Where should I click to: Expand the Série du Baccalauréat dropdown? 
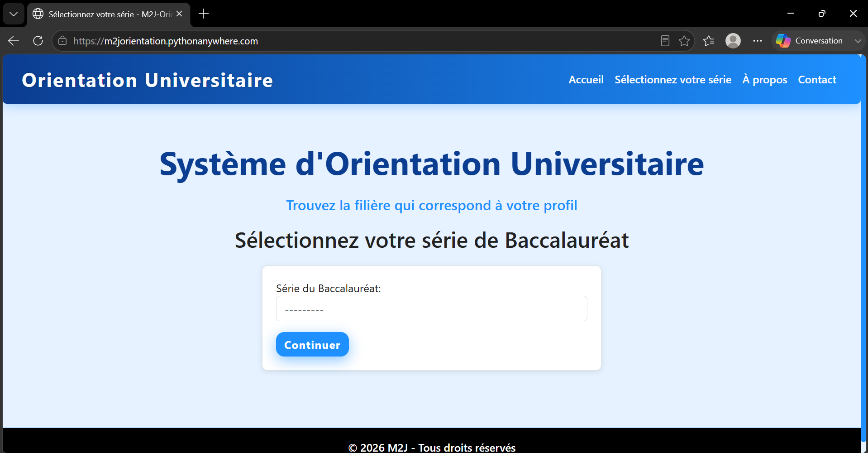[x=432, y=308]
